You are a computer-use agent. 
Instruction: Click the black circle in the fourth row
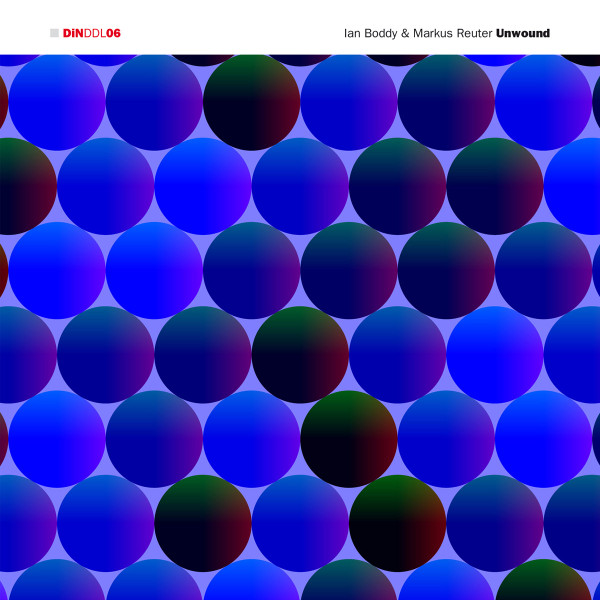point(300,355)
